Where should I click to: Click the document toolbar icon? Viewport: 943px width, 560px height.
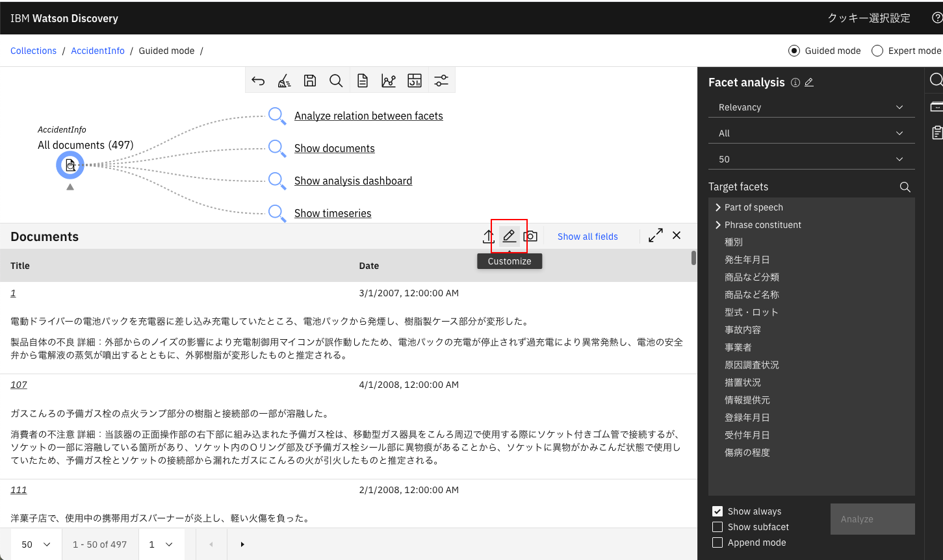pyautogui.click(x=363, y=81)
